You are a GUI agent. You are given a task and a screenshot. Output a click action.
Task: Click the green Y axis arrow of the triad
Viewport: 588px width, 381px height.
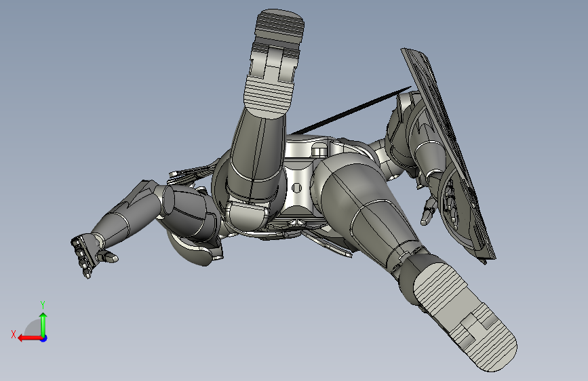[x=43, y=324]
